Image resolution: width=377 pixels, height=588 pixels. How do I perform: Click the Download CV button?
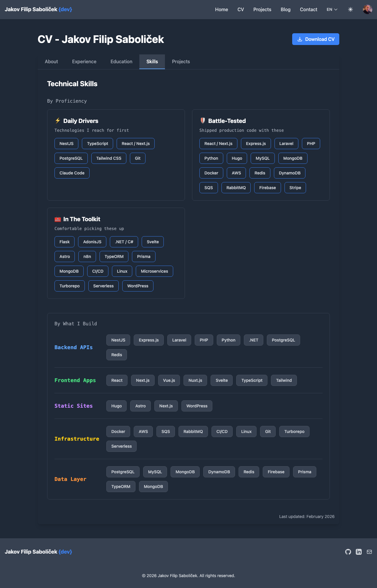[316, 39]
